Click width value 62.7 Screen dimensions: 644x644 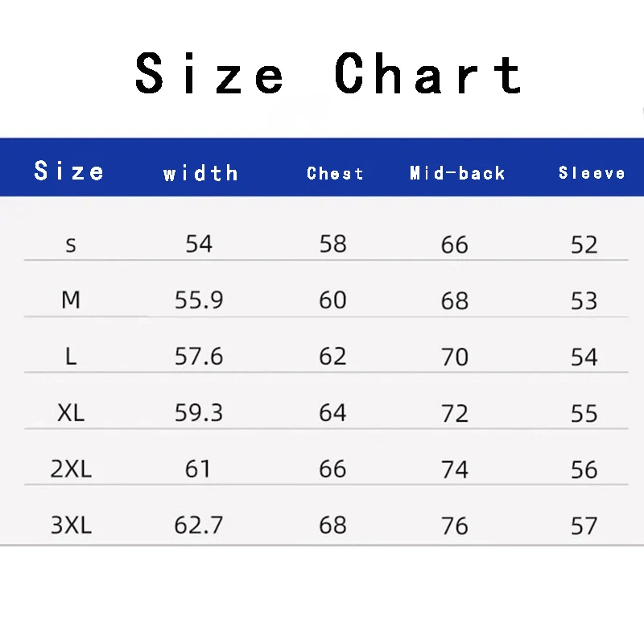(x=199, y=525)
